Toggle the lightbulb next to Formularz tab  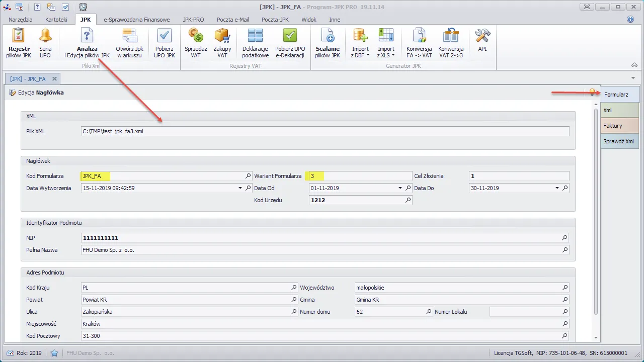point(592,93)
